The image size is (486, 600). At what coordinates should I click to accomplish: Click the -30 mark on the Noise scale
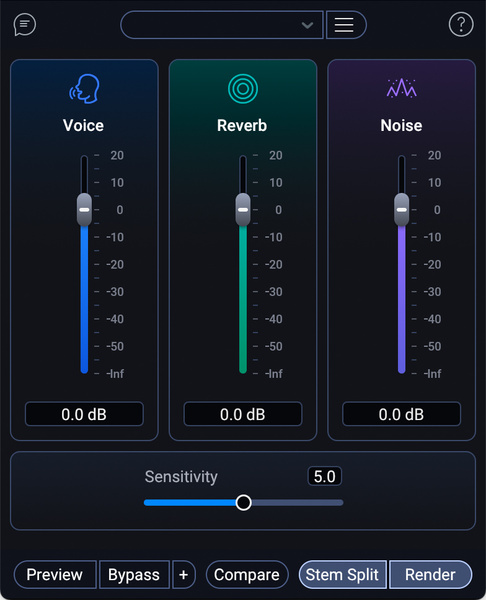coord(432,292)
